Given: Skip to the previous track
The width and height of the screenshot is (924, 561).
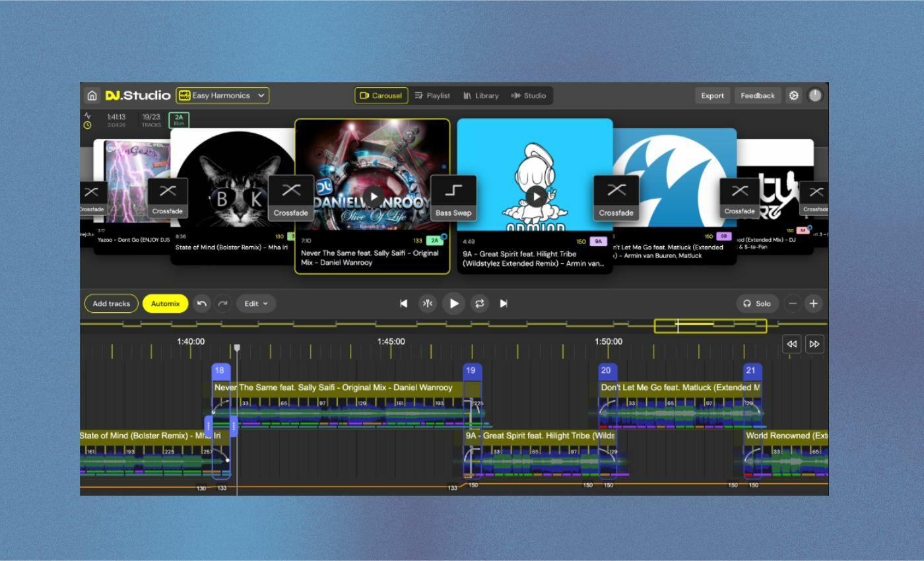Looking at the screenshot, I should pos(404,304).
